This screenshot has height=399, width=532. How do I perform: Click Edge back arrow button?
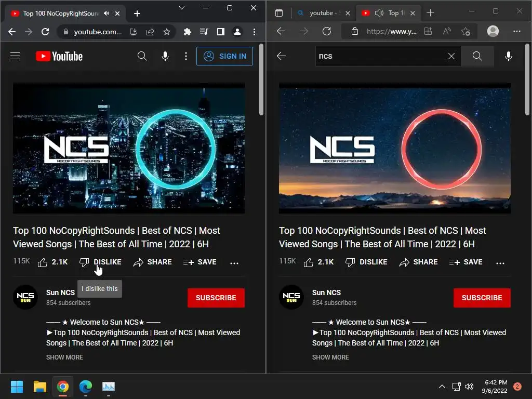[281, 31]
